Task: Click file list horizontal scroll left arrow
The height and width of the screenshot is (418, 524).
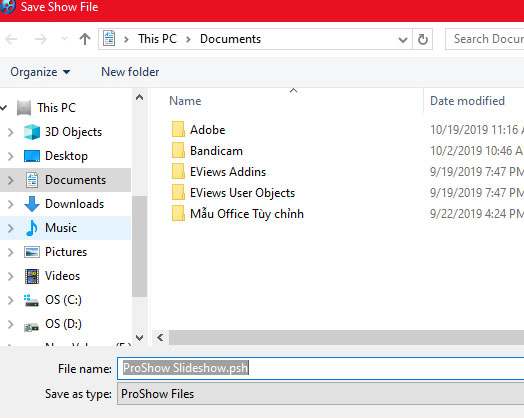Action: 160,337
